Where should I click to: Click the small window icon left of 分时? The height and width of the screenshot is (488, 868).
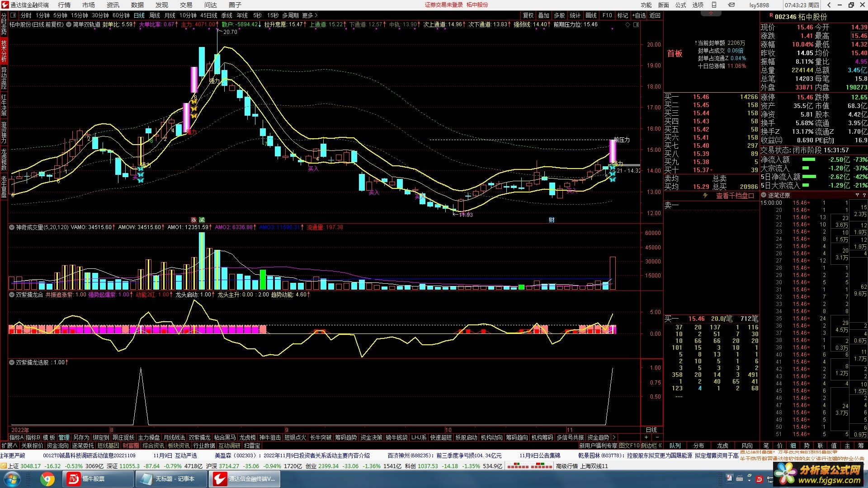point(13,15)
